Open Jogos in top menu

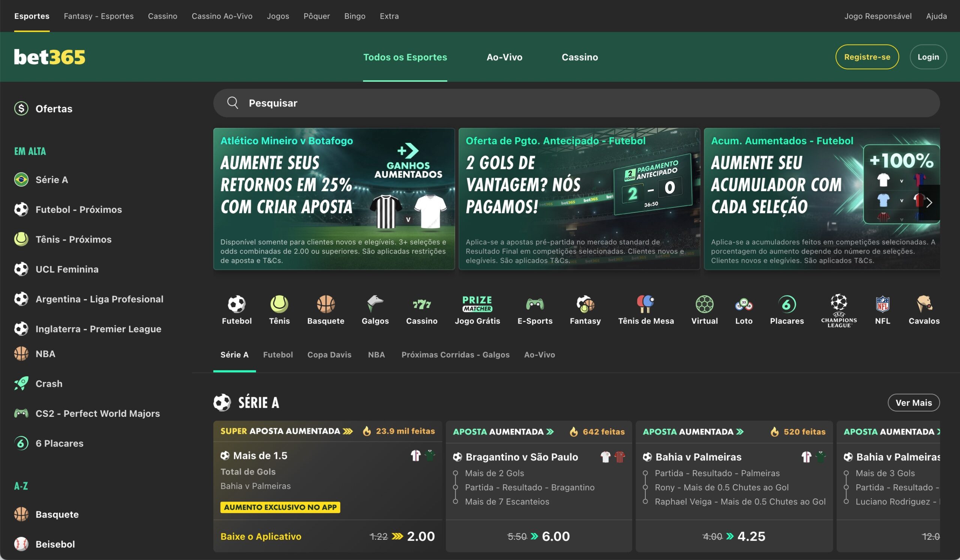278,16
